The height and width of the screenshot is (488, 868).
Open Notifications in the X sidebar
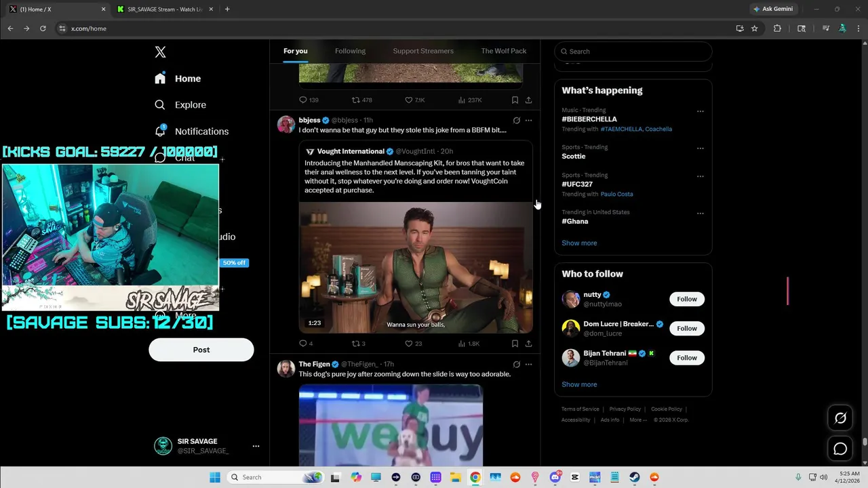pyautogui.click(x=191, y=131)
